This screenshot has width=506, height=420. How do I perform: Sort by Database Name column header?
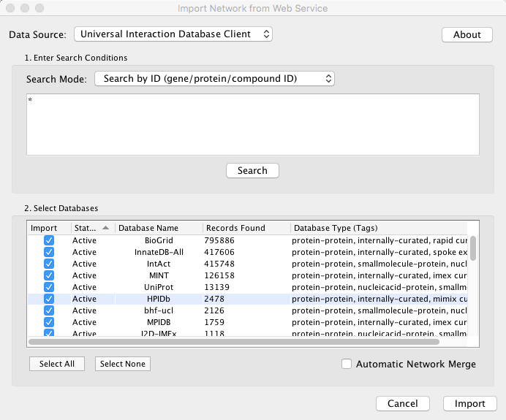pos(157,228)
